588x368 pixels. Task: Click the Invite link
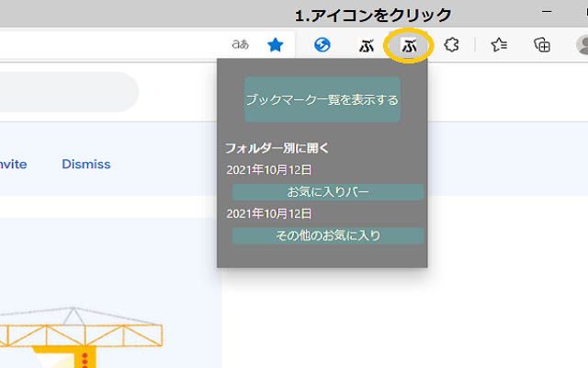[13, 164]
